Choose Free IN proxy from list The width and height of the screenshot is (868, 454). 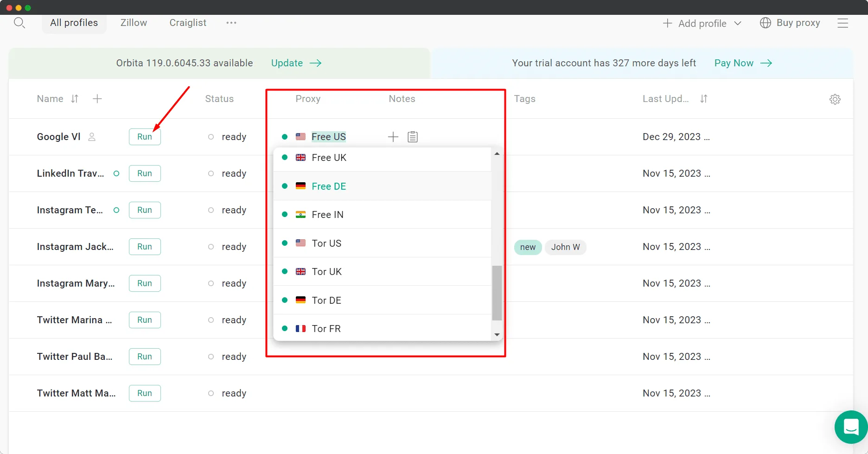click(382, 215)
